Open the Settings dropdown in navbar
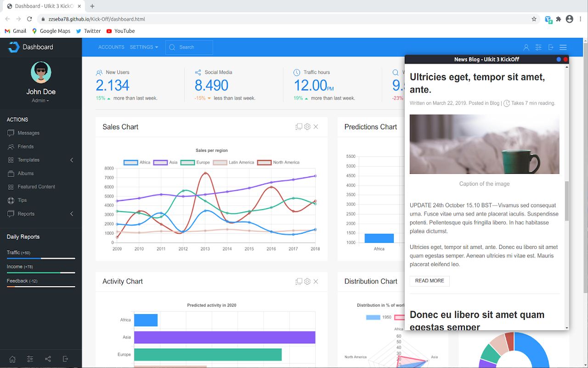This screenshot has width=588, height=368. click(x=144, y=47)
